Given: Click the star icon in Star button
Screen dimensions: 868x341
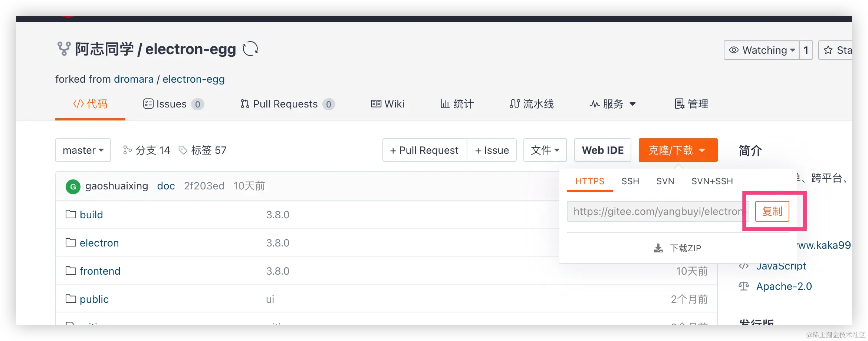Looking at the screenshot, I should [828, 50].
